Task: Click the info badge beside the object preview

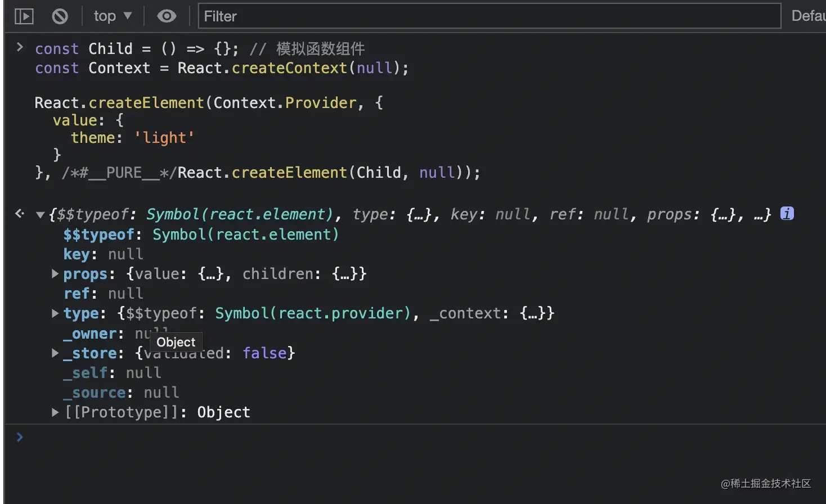Action: (x=787, y=214)
